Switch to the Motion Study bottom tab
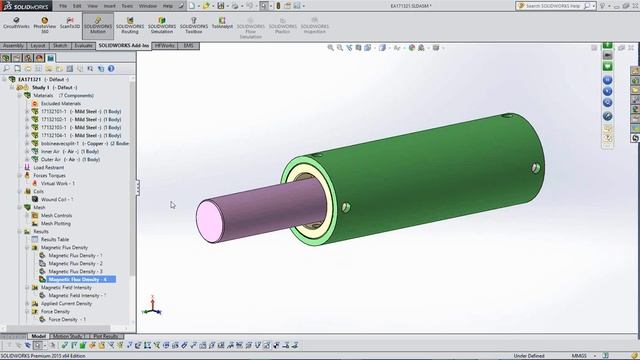 tap(68, 336)
